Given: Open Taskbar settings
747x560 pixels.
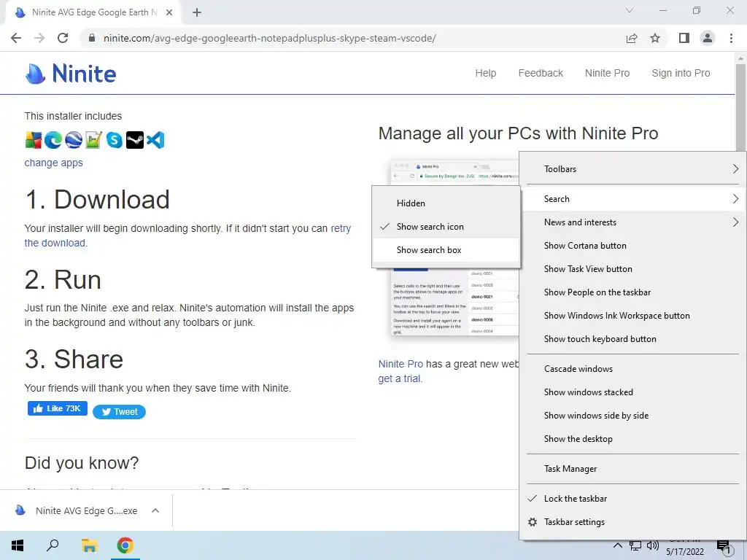Looking at the screenshot, I should (632, 522).
